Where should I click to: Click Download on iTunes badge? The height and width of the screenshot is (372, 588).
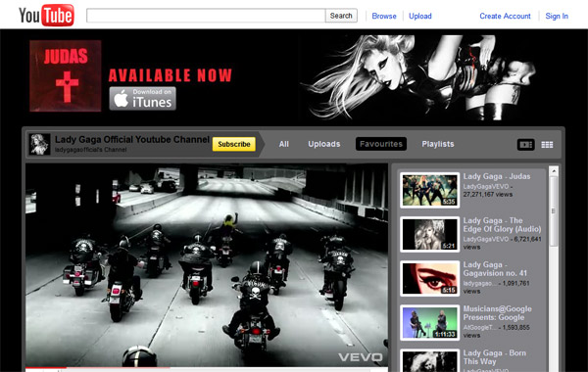tap(142, 99)
